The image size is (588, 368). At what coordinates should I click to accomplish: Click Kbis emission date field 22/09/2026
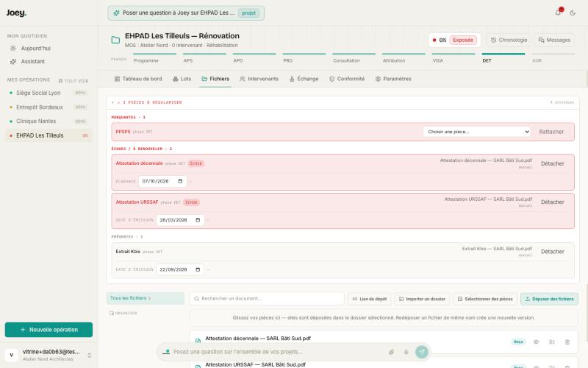click(180, 269)
